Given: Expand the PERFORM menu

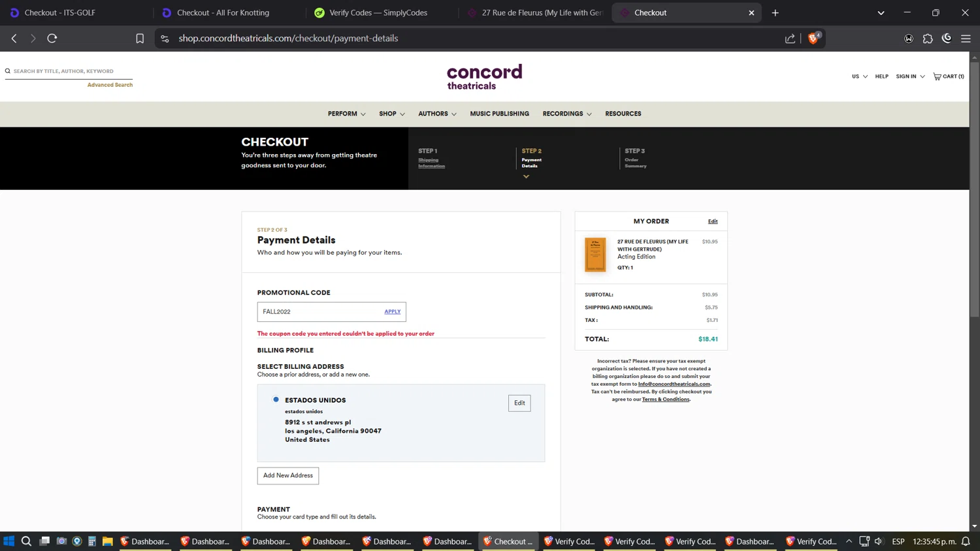Looking at the screenshot, I should coord(346,114).
